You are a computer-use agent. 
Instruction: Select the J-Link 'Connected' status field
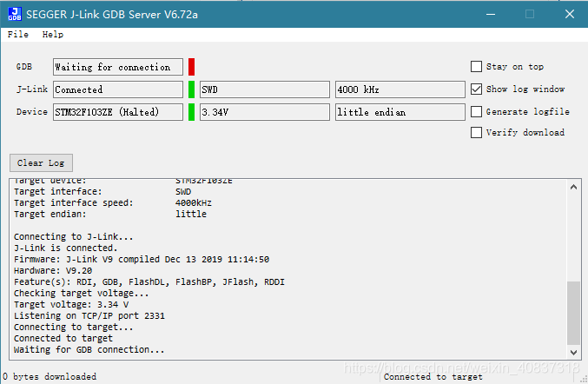(118, 89)
